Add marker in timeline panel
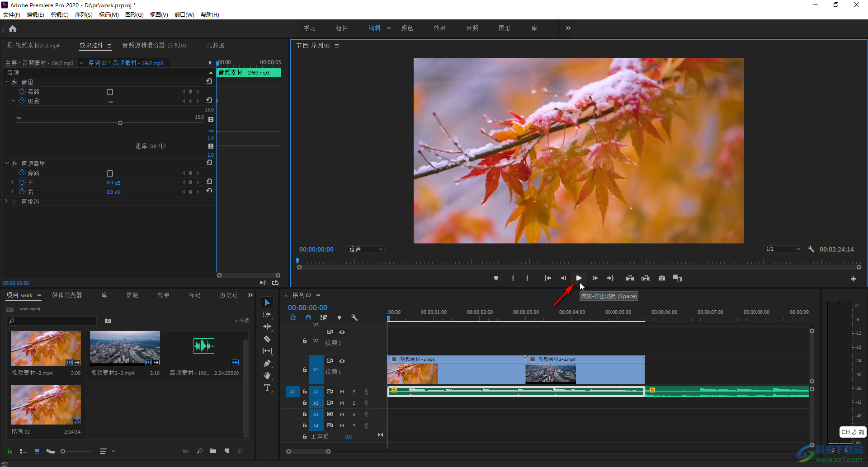 click(x=339, y=318)
